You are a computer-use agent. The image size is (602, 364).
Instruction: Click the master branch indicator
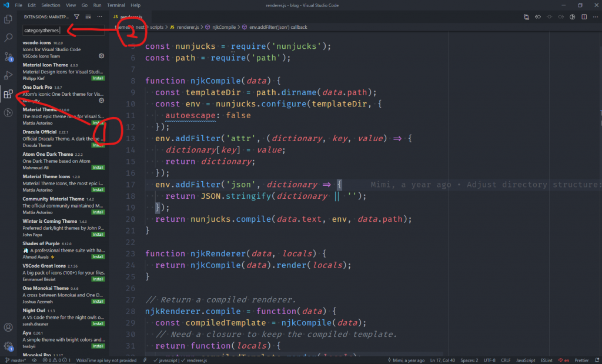click(15, 360)
